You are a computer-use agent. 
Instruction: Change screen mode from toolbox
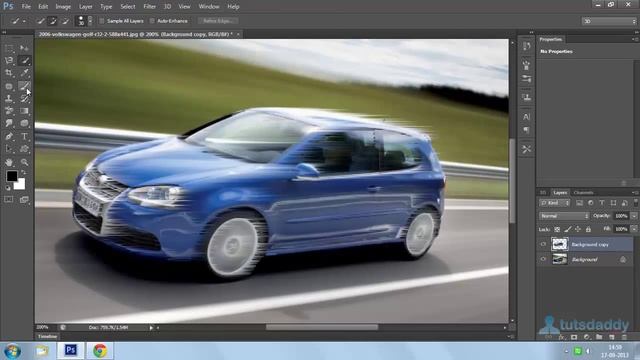coord(24,200)
